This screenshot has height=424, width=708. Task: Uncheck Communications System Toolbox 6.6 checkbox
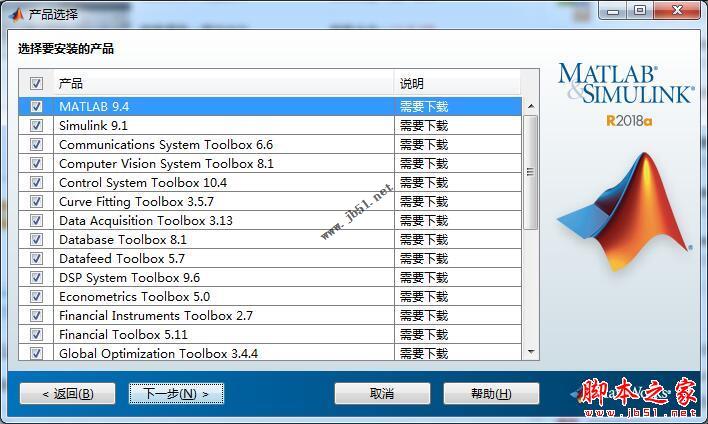(36, 144)
